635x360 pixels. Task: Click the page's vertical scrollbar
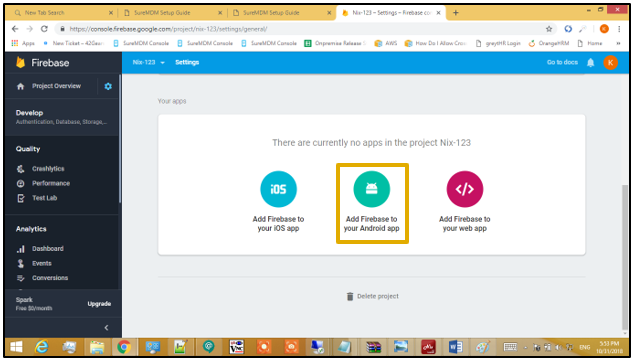click(625, 258)
